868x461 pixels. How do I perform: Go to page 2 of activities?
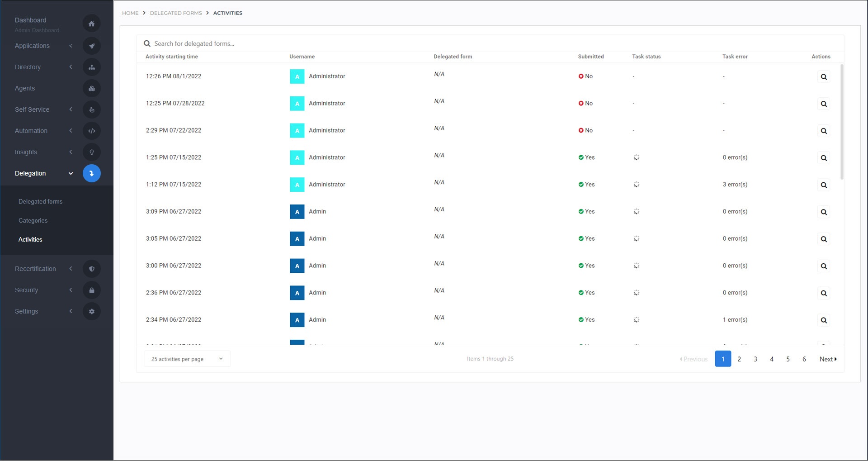[x=739, y=359]
